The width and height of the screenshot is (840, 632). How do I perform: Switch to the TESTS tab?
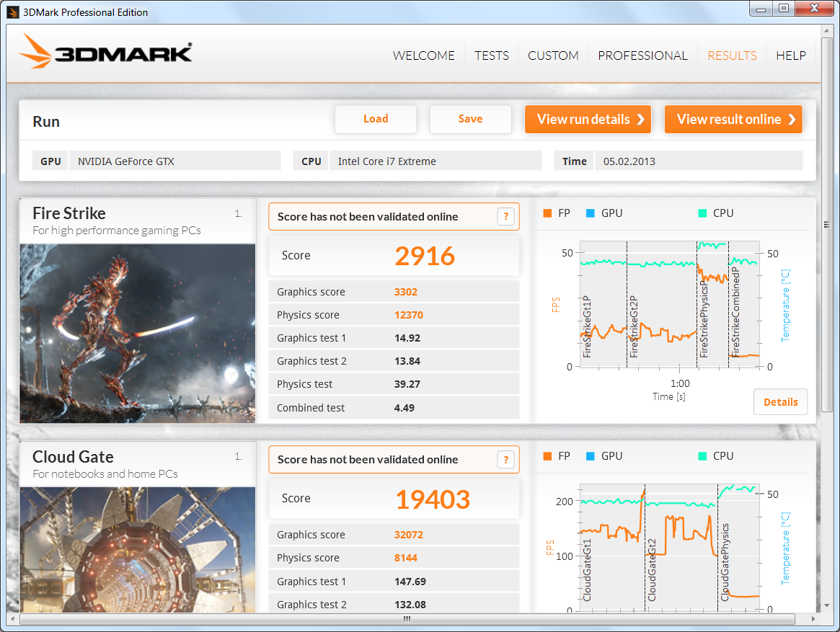[491, 55]
